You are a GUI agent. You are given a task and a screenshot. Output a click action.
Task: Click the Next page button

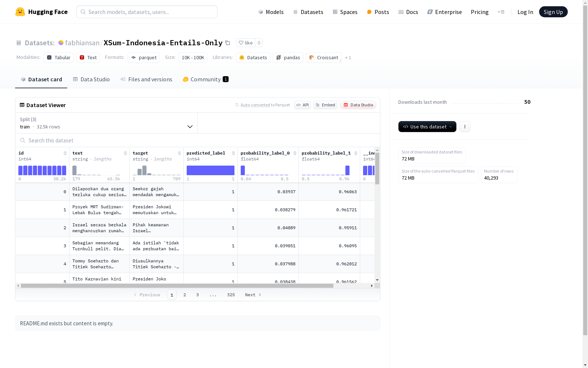coord(253,295)
